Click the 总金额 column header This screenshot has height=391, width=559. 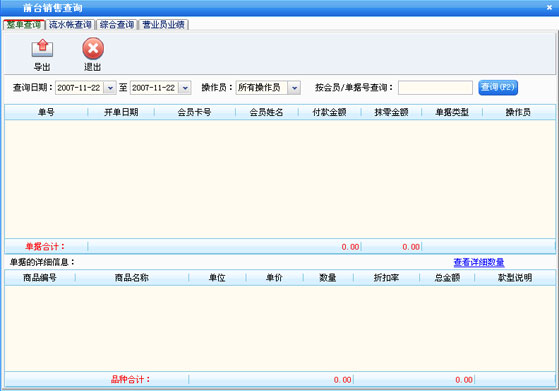(447, 278)
